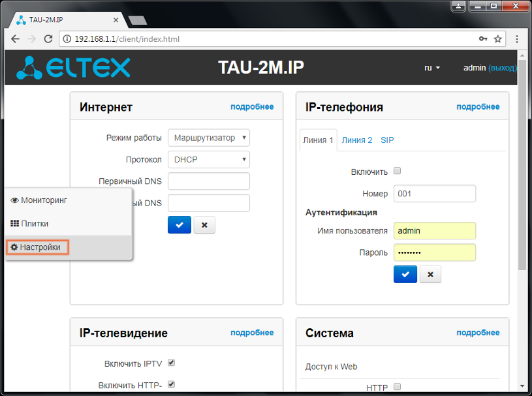Screen dimensions: 532x396
Task: Toggle the HTTP web access checkbox
Action: (x=398, y=386)
